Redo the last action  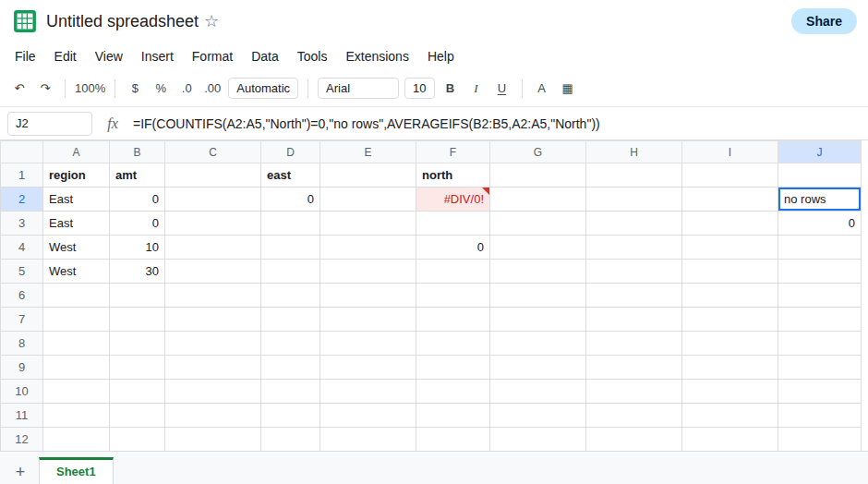click(45, 88)
